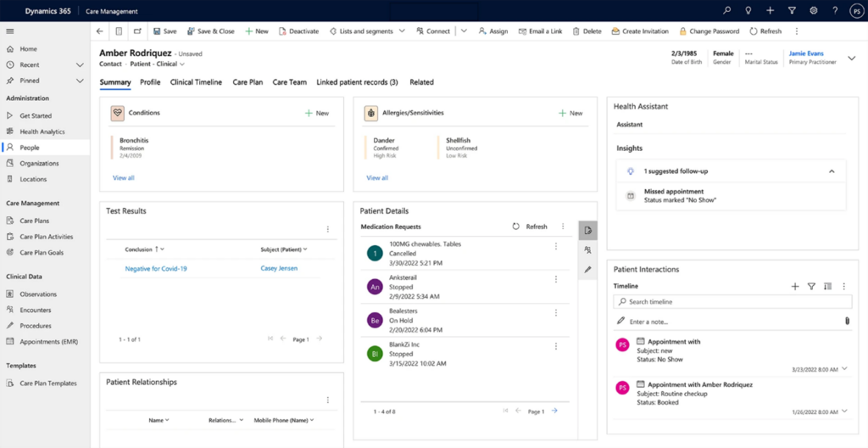The image size is (868, 448).
Task: Open the Clinical Timeline tab
Action: coord(196,82)
